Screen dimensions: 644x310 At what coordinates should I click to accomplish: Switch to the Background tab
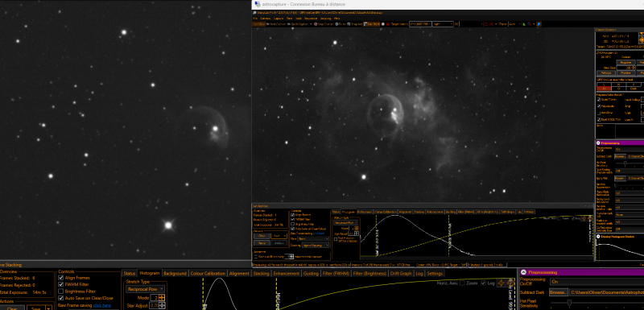click(x=175, y=273)
